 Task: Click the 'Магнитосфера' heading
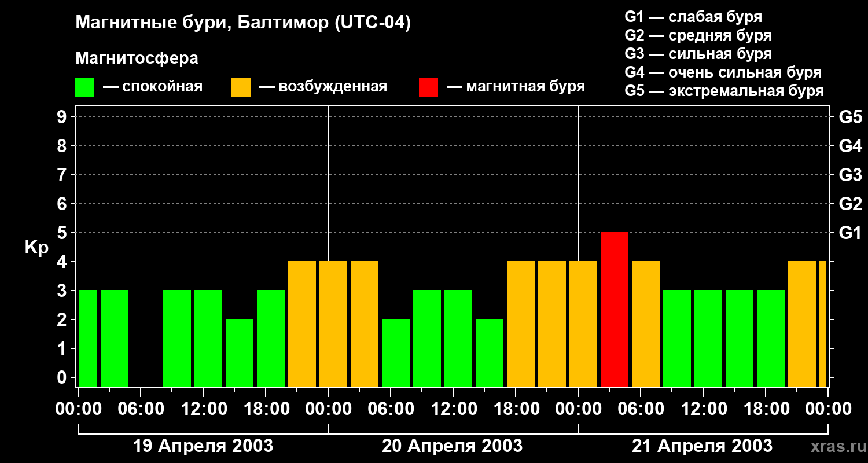tap(137, 58)
